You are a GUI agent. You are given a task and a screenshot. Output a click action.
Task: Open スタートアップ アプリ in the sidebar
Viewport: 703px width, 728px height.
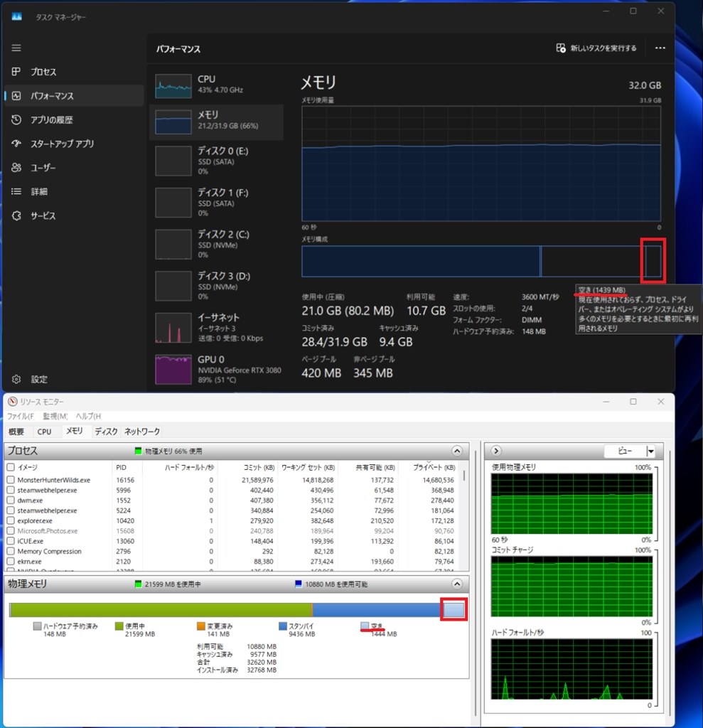point(61,144)
